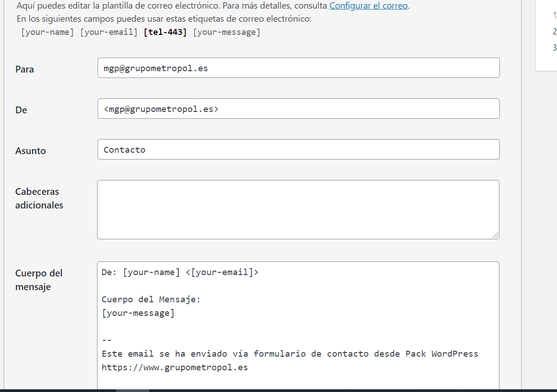Click the 'De: [your-name]' line in the body
Screen dimensions: 557x392
[180, 272]
